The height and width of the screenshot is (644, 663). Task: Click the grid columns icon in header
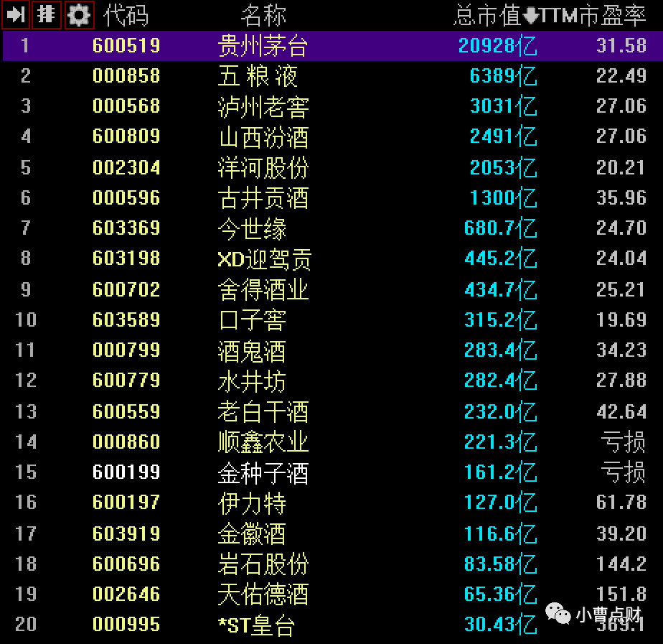47,14
